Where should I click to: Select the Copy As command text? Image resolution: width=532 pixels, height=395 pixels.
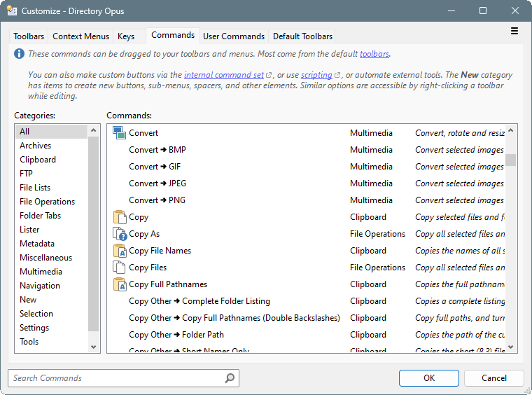click(144, 234)
